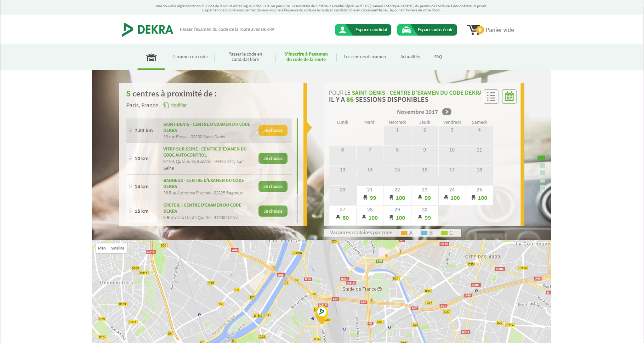This screenshot has height=343, width=644.
Task: Click the Stade de France map marker
Action: [x=380, y=289]
